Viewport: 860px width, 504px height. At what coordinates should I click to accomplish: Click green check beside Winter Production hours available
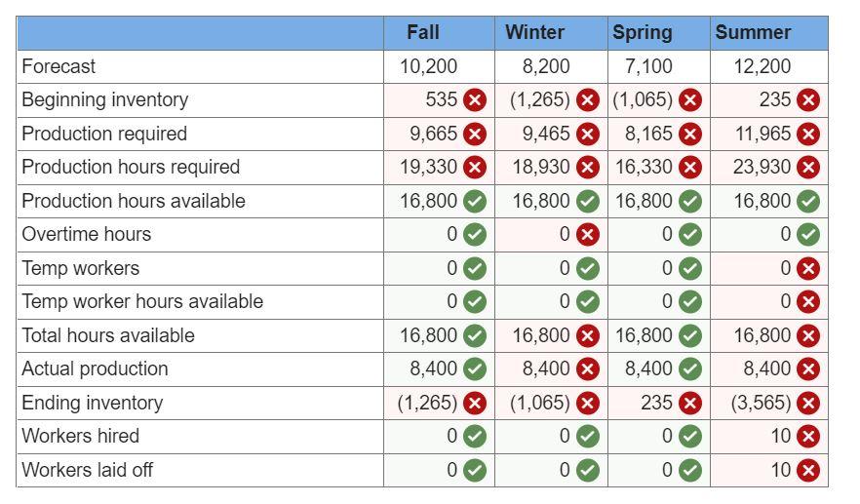pyautogui.click(x=587, y=201)
